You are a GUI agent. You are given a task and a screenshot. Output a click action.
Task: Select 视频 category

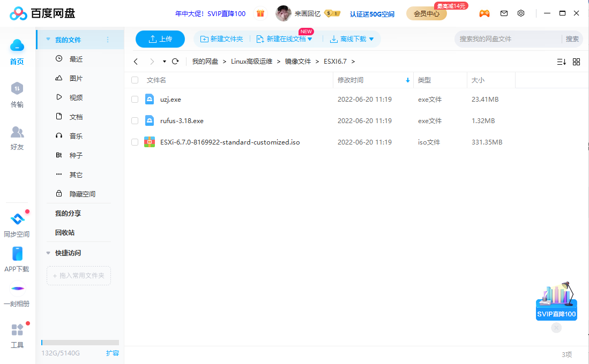76,97
